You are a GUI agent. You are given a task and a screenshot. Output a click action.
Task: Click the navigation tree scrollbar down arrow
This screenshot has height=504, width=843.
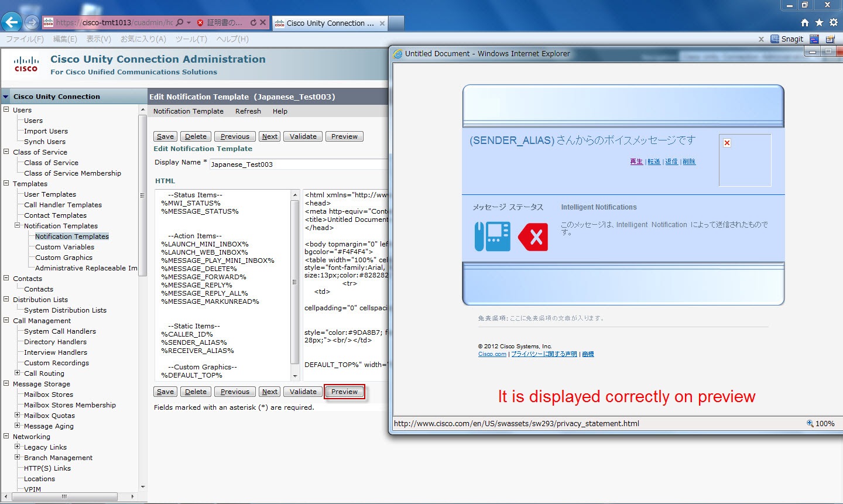point(142,486)
